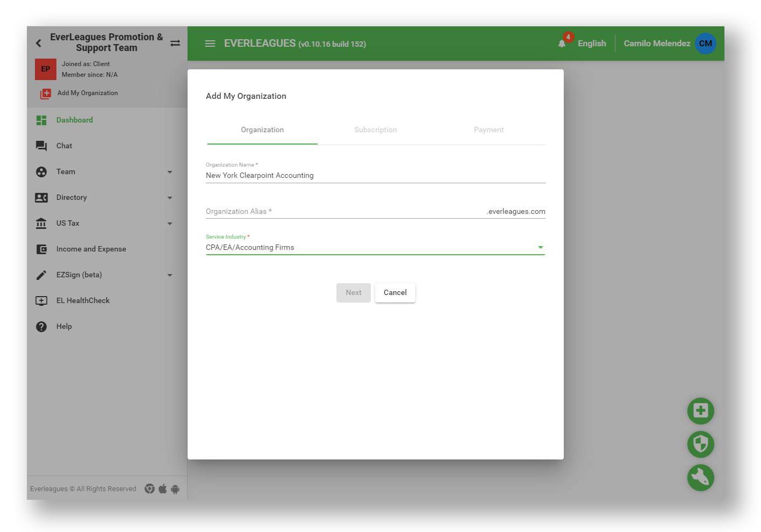761x532 pixels.
Task: Expand the US Tax menu arrow
Action: (170, 224)
